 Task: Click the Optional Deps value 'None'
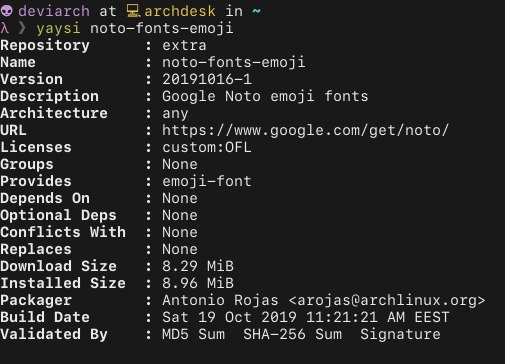pyautogui.click(x=180, y=215)
